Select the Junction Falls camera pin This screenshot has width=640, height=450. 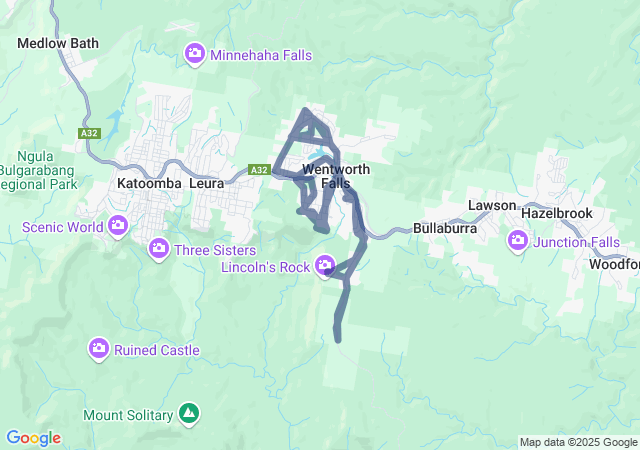[x=518, y=241]
